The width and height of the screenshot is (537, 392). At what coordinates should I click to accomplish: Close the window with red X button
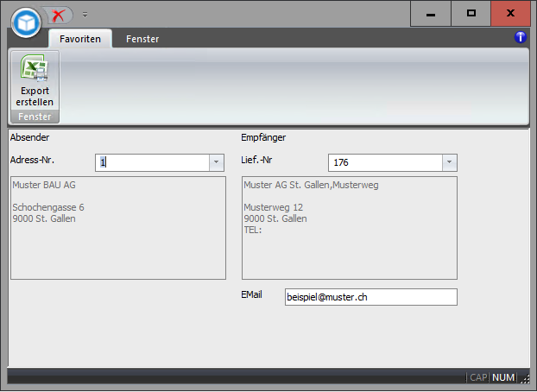pos(511,14)
